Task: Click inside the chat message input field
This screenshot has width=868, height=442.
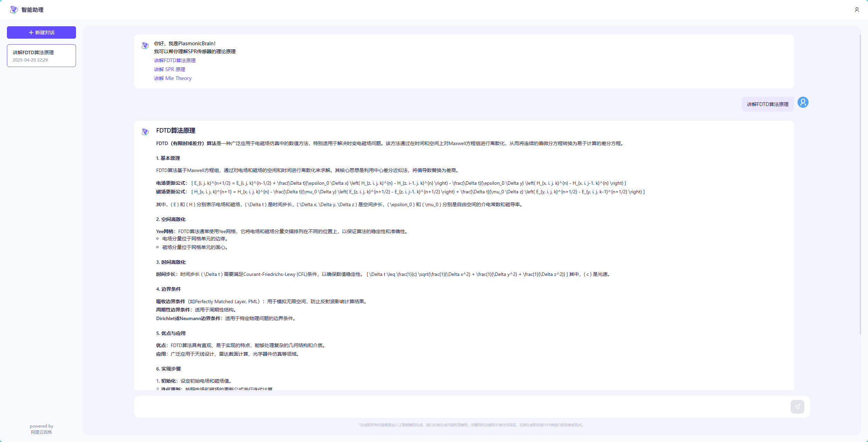Action: pyautogui.click(x=460, y=407)
